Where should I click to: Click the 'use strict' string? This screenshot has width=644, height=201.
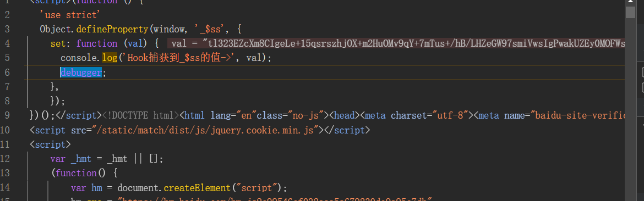coord(70,15)
